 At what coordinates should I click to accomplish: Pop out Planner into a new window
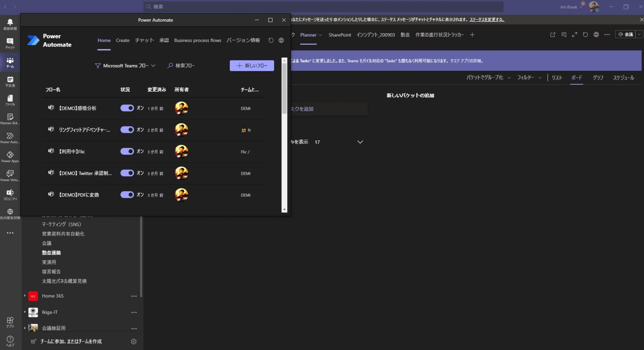pos(553,35)
